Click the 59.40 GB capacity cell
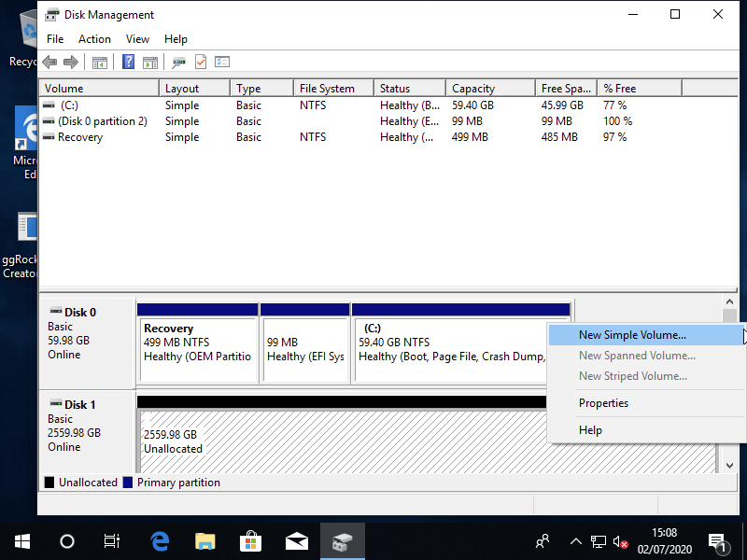Screen dimensions: 747x560 point(472,105)
